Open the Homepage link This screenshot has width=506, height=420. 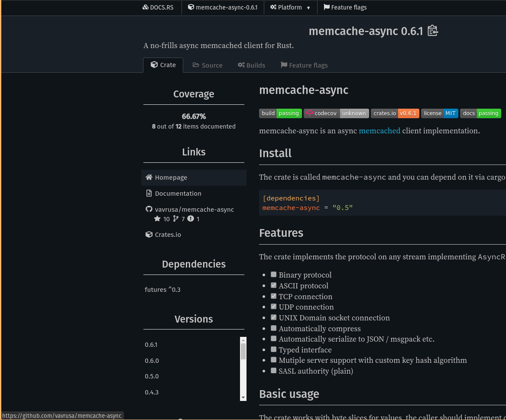click(x=194, y=178)
